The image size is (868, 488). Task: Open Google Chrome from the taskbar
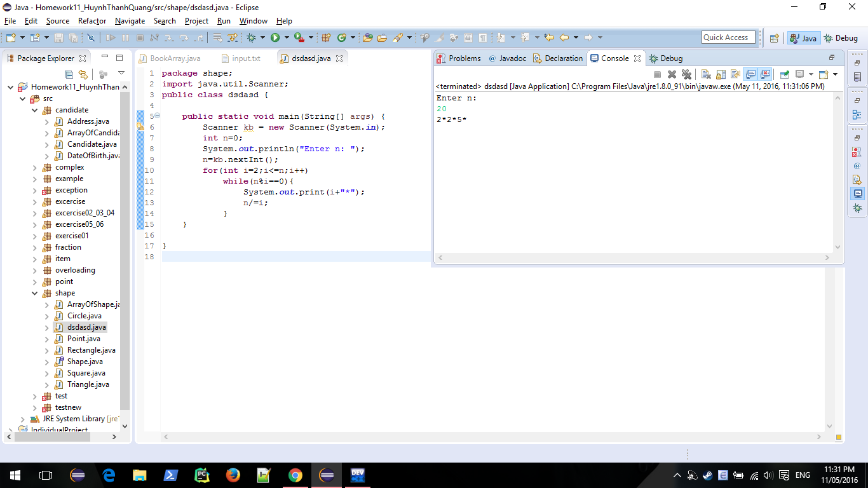295,475
